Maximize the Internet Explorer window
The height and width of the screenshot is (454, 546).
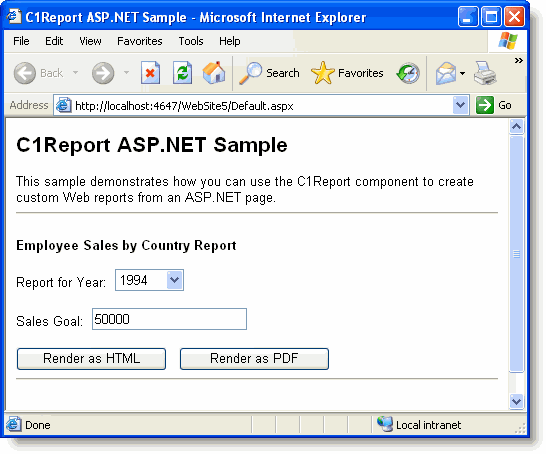tap(491, 16)
